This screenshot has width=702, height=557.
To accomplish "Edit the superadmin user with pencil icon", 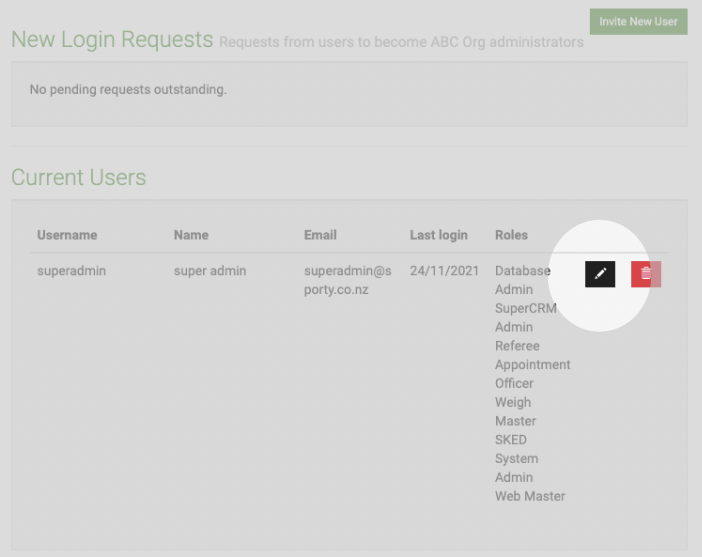I will [x=600, y=274].
